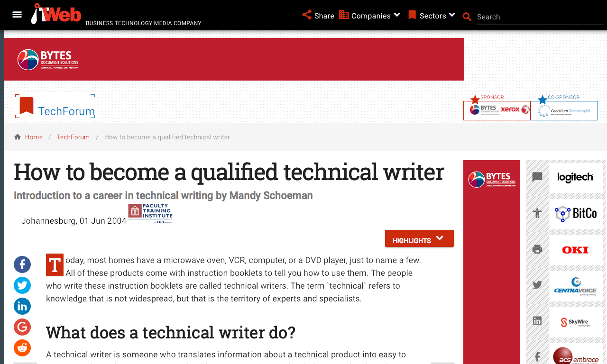Click the TechForum section heading
This screenshot has width=607, height=364.
coord(66,111)
